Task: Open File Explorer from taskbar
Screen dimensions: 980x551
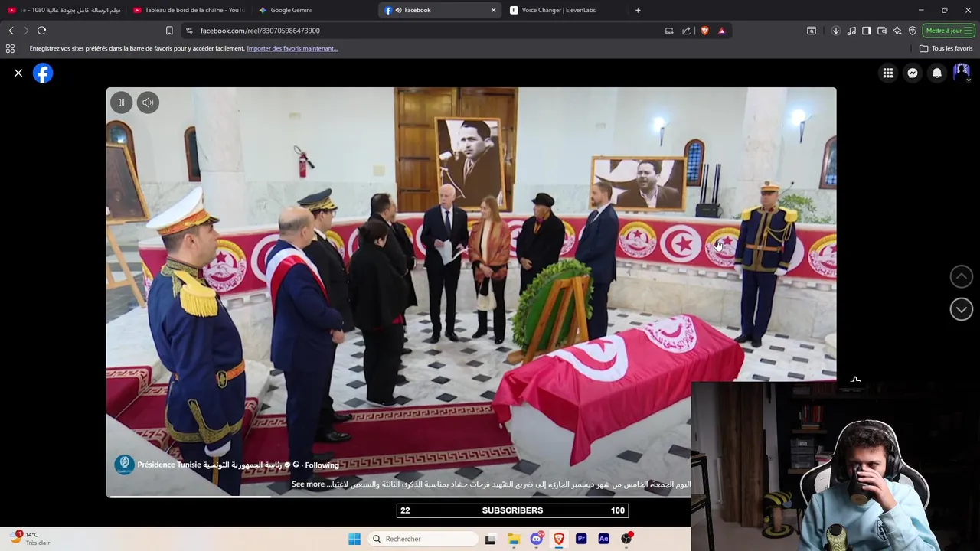Action: pos(514,539)
